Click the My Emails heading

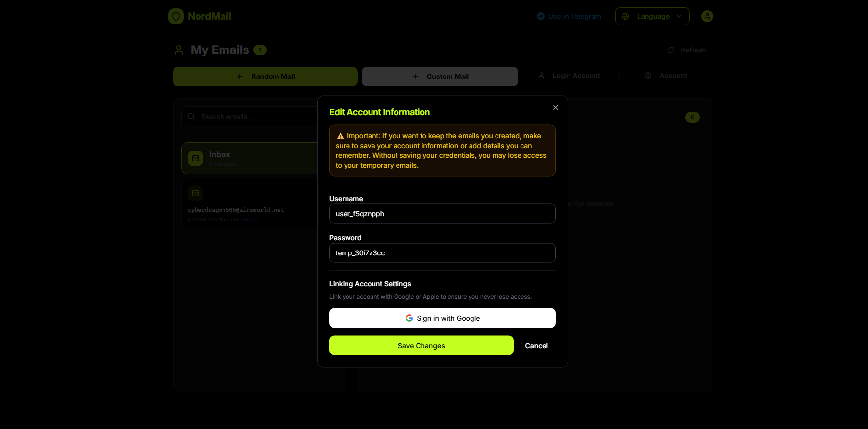pyautogui.click(x=220, y=50)
